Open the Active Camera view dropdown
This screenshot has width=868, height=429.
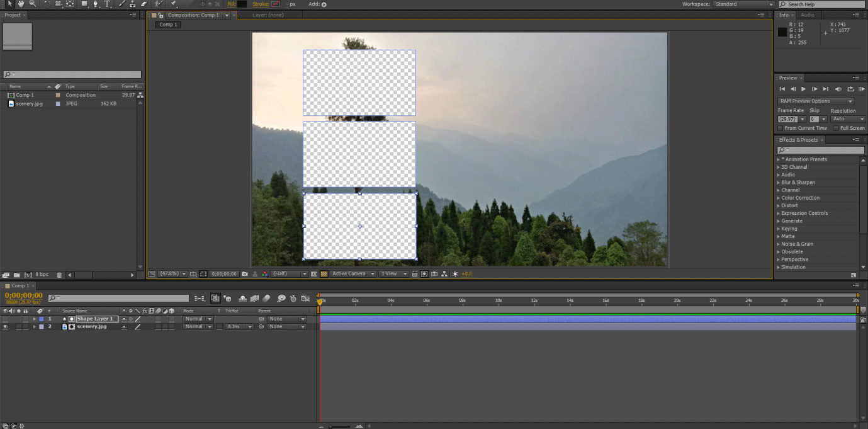click(353, 273)
